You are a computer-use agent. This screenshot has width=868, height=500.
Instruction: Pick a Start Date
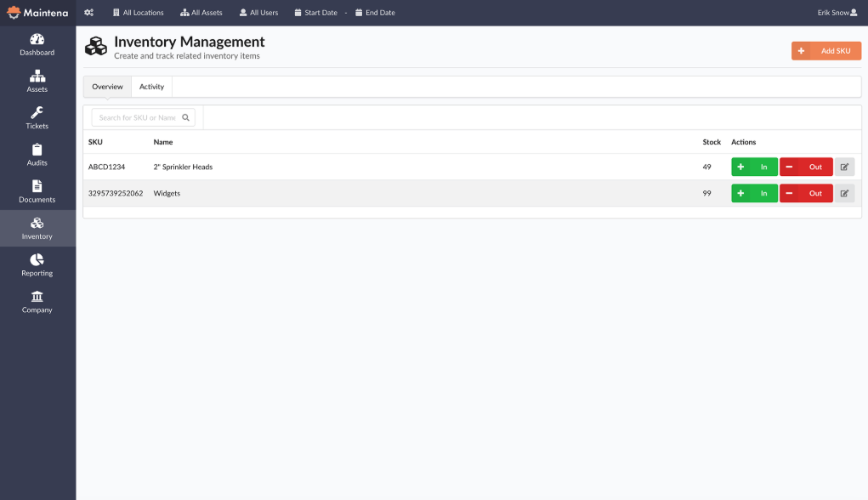pyautogui.click(x=316, y=12)
